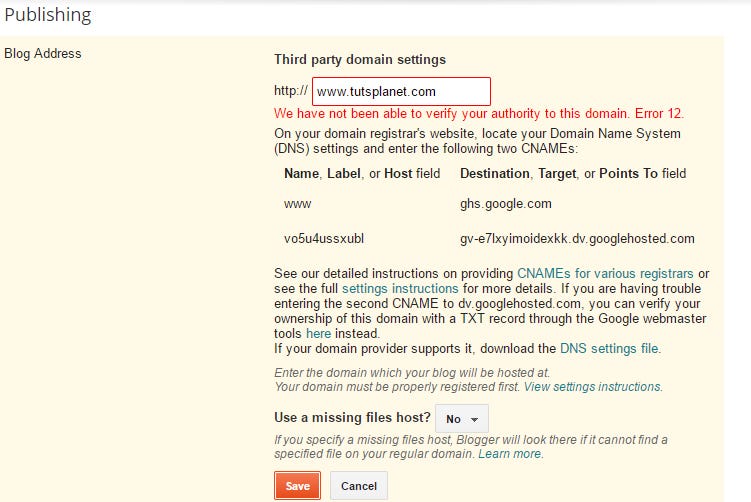Image resolution: width=751 pixels, height=502 pixels.
Task: Select 'gv-e7lxyimoidexkk.dv.googlehosted.com' destination text
Action: tap(577, 239)
